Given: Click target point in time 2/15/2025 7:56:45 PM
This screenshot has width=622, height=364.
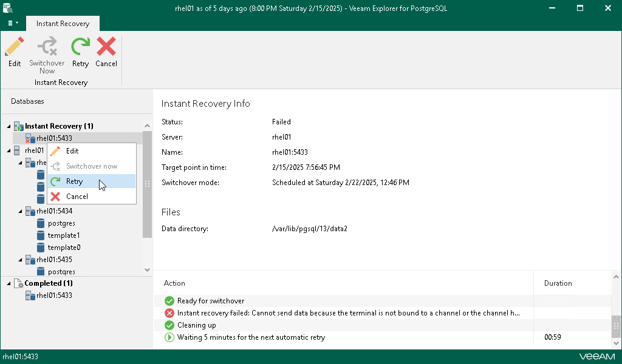Looking at the screenshot, I should [306, 167].
